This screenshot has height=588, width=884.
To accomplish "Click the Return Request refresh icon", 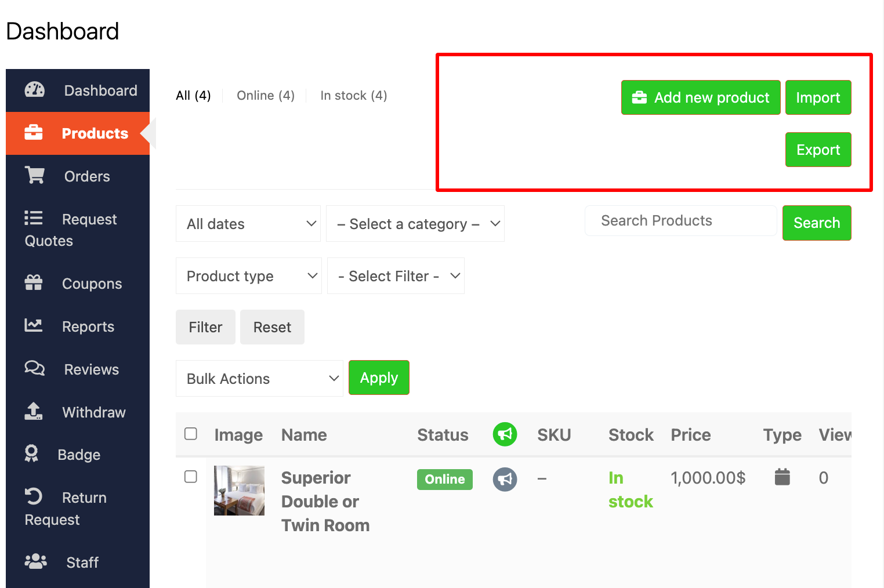I will tap(34, 496).
